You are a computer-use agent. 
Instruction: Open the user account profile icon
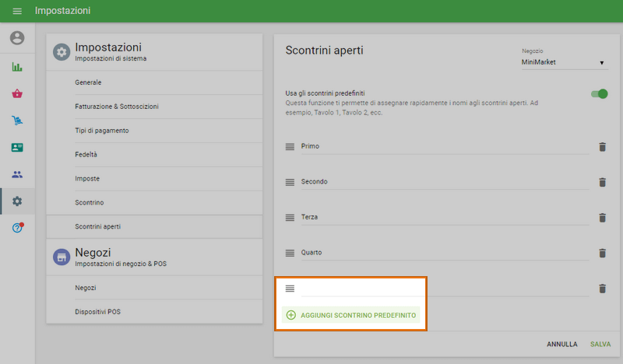pyautogui.click(x=17, y=38)
